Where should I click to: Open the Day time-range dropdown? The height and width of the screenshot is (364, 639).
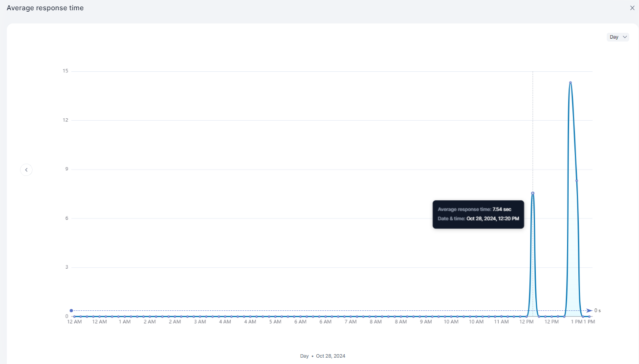617,37
